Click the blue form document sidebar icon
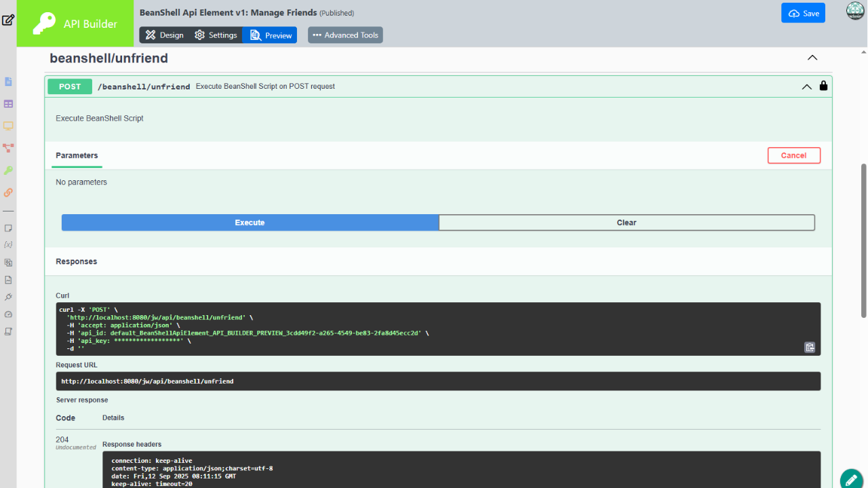The width and height of the screenshot is (868, 488). (8, 82)
